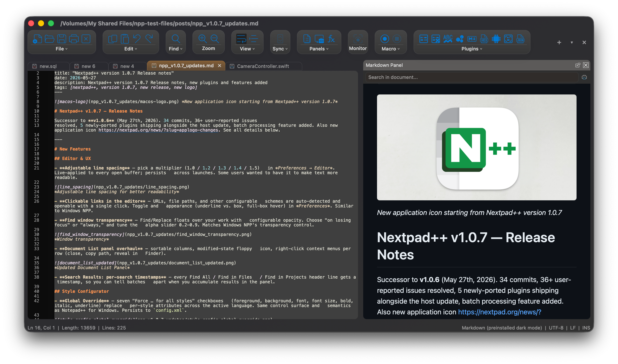Close the npp_v1.0.7_updates.md tab
The height and width of the screenshot is (364, 618).
[220, 66]
